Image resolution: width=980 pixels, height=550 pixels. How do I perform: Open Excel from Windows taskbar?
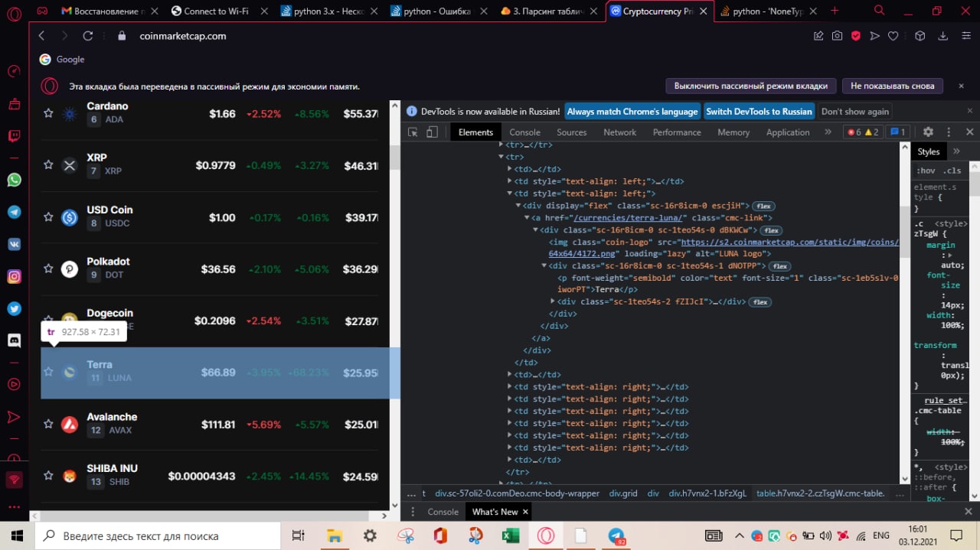511,535
